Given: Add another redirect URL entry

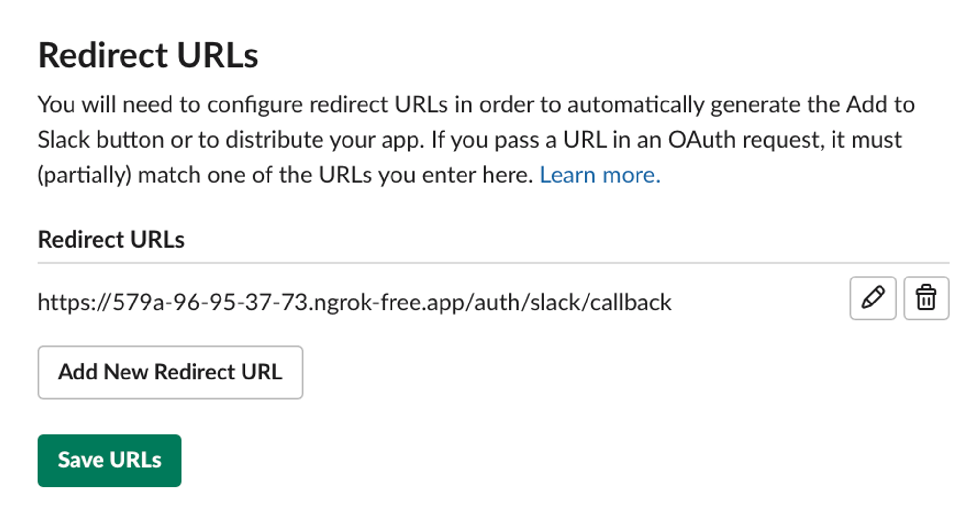Looking at the screenshot, I should pos(171,372).
